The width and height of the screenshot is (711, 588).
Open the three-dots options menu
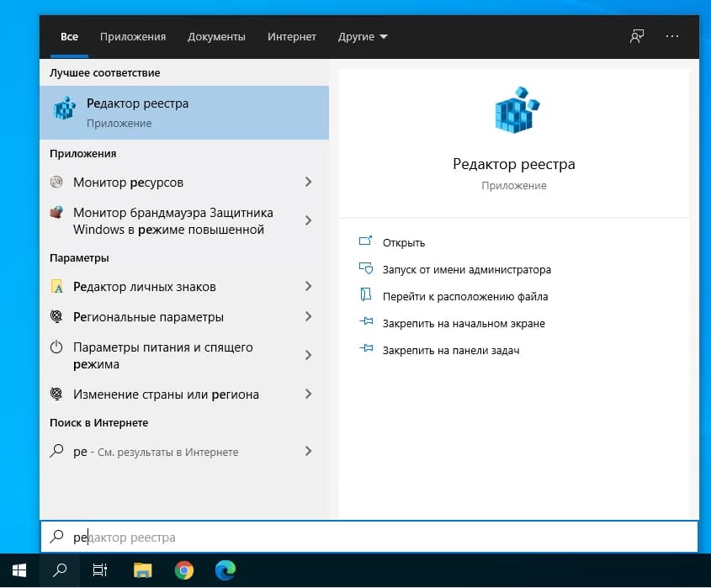coord(672,36)
